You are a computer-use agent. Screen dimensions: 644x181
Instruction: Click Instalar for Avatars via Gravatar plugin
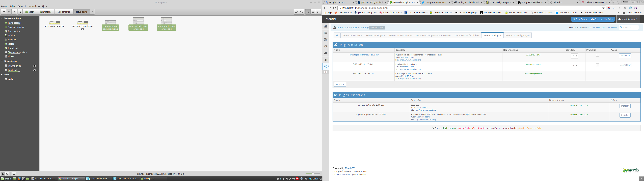625,106
